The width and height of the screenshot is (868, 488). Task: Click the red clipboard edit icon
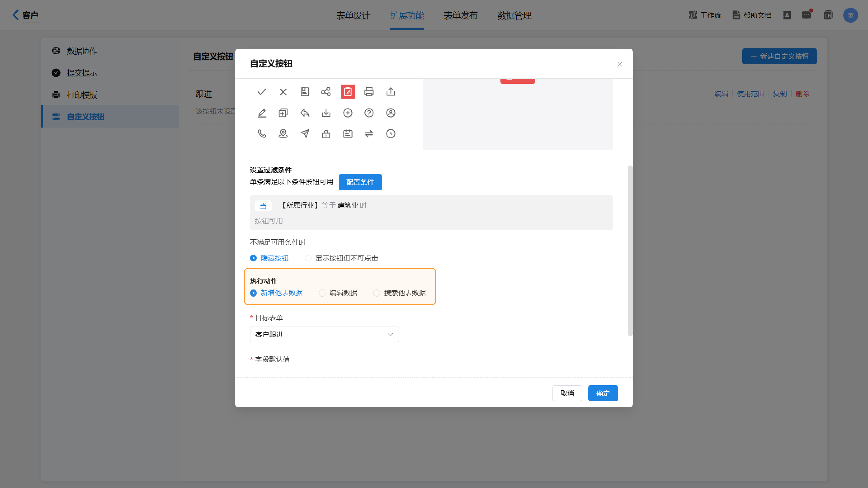pyautogui.click(x=348, y=92)
